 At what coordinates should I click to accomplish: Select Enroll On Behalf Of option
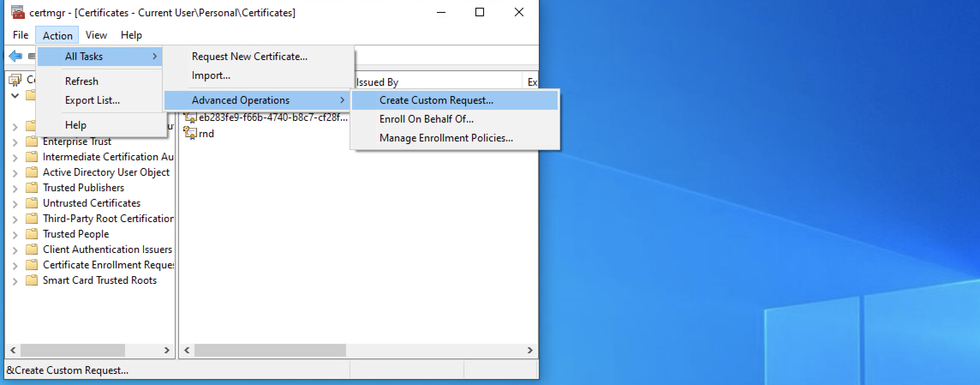click(426, 119)
